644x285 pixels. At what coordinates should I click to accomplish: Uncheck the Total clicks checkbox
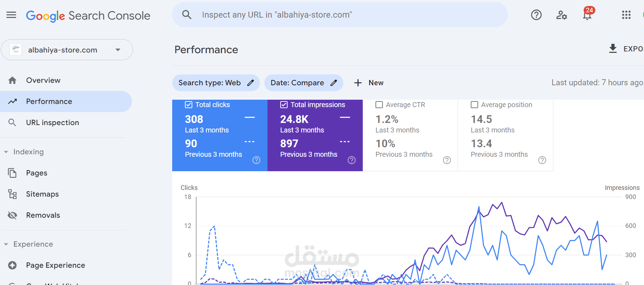tap(189, 105)
